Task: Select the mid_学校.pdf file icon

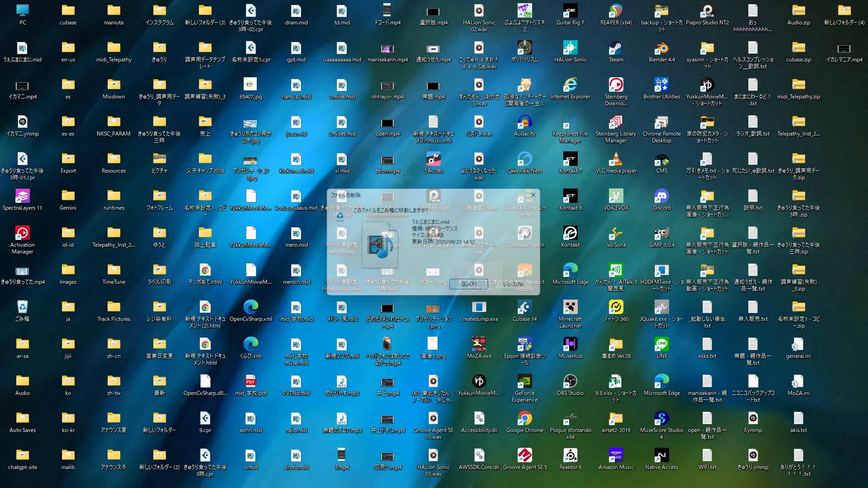Action: (x=250, y=381)
